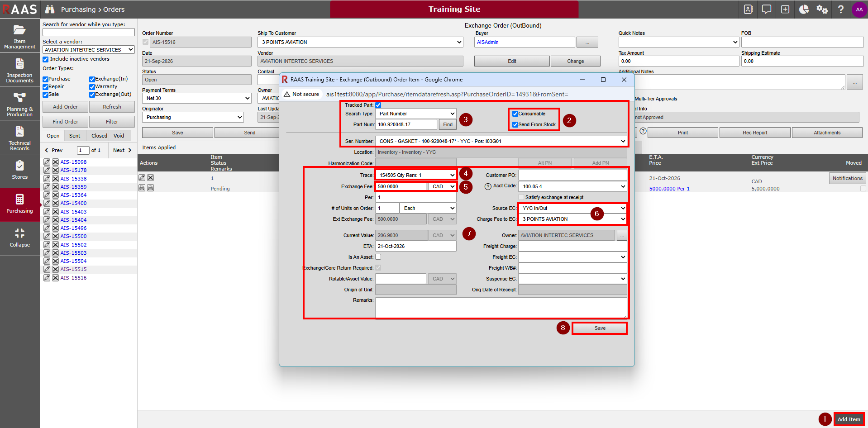Open Charge Fee to EC dropdown
Screen dimensions: 868x428
click(572, 219)
